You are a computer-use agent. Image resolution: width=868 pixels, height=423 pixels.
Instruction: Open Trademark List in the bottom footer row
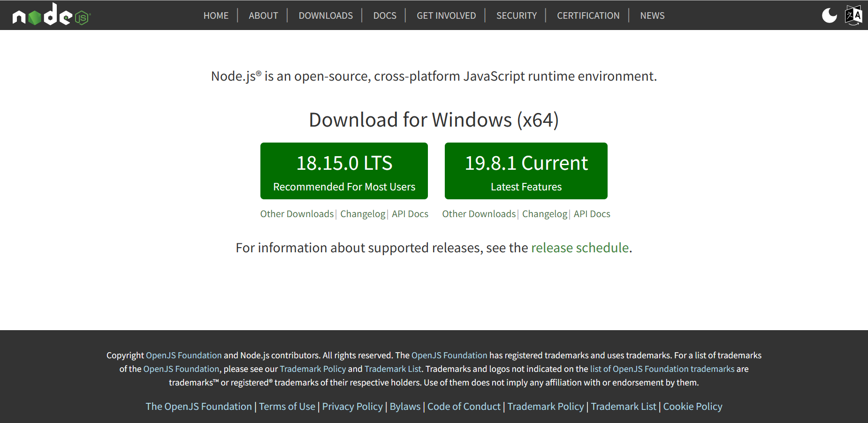pyautogui.click(x=624, y=407)
